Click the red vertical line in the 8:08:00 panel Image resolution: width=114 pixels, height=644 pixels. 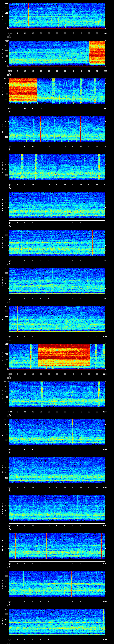(x=36, y=280)
